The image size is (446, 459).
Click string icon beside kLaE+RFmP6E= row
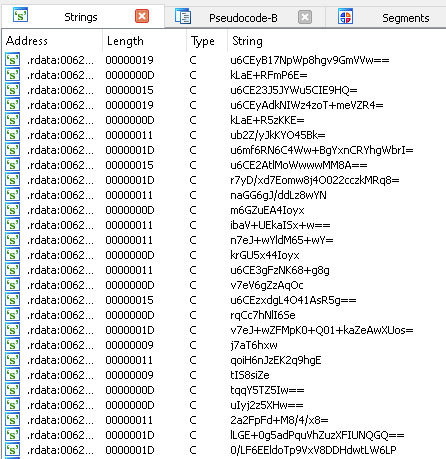pos(13,75)
